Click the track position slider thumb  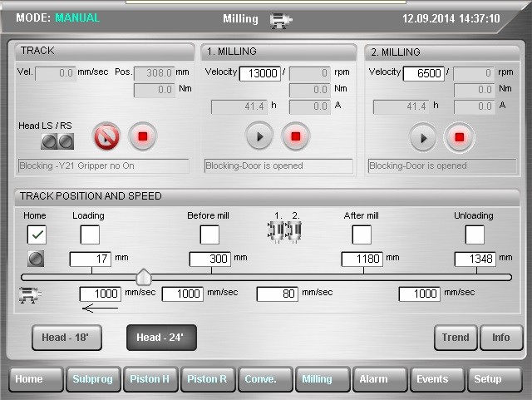click(144, 277)
